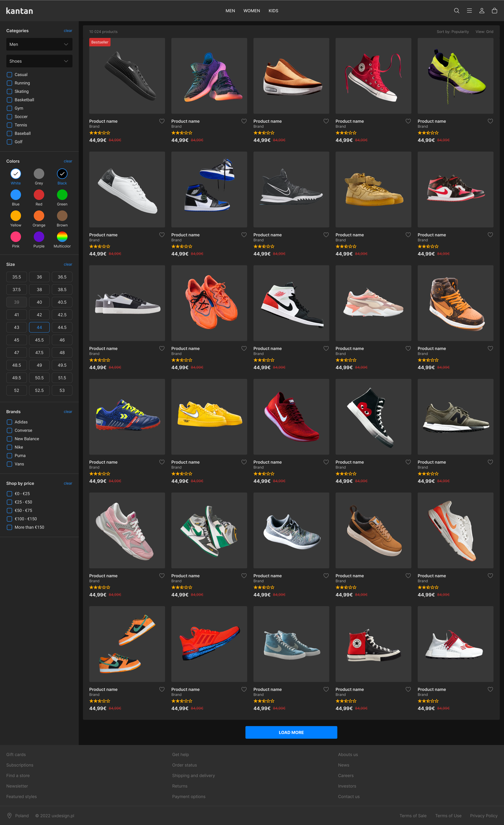Clear the Colors filter
This screenshot has width=504, height=825.
click(x=68, y=161)
